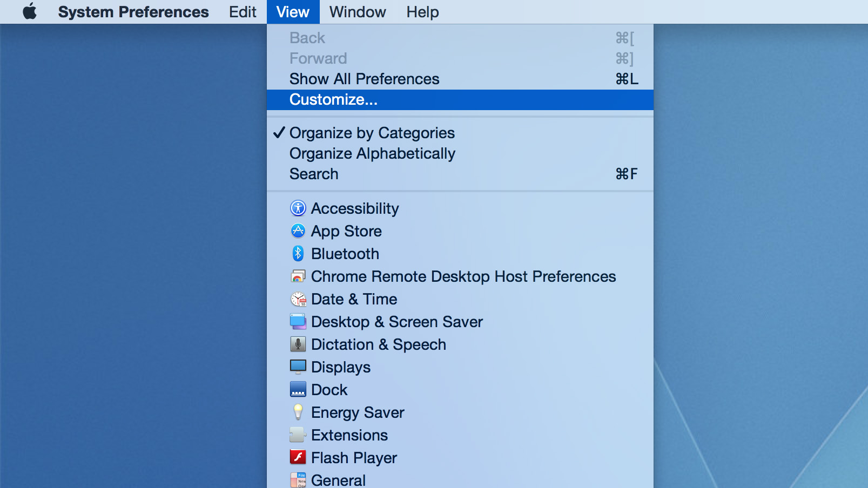Click the Desktop & Screen Saver icon
The image size is (868, 488).
pyautogui.click(x=298, y=321)
